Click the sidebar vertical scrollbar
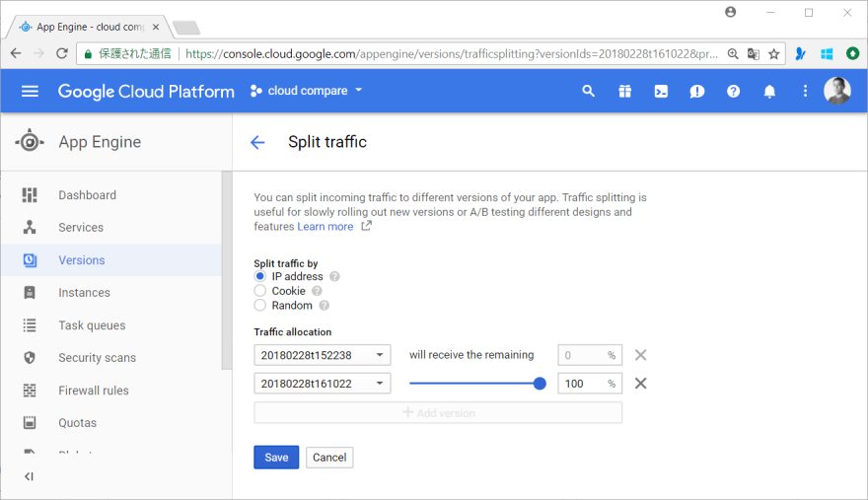 pyautogui.click(x=226, y=270)
